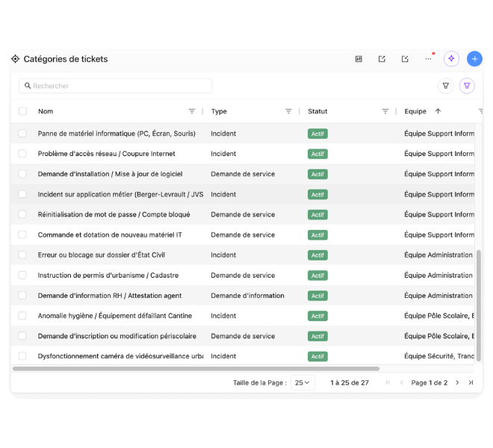Click the target icon beside Catégories de tickets

click(15, 59)
